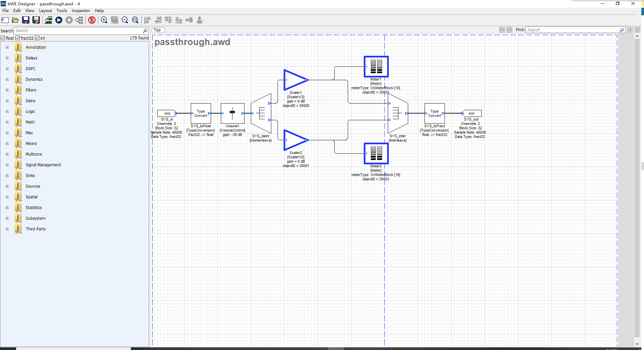644x350 pixels.
Task: Click the Run/Play layout icon
Action: pos(59,20)
